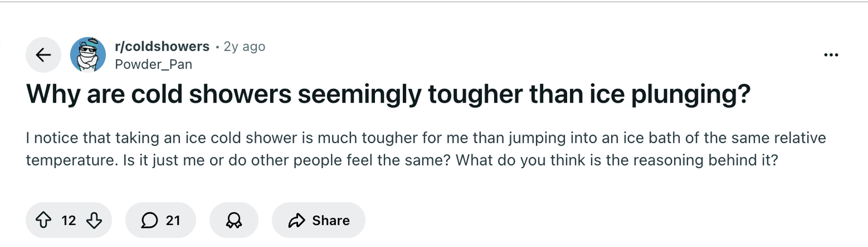868x247 pixels.
Task: Click the post title about cold showers
Action: pos(388,95)
